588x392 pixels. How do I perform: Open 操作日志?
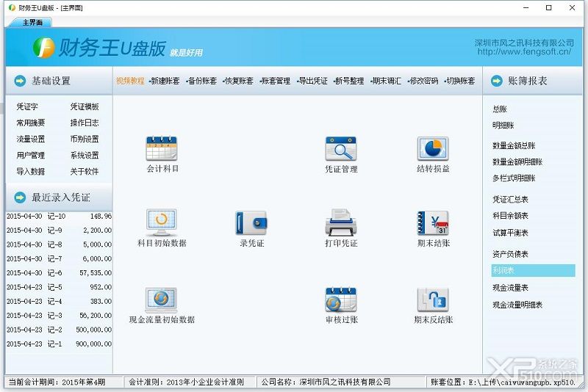coord(85,123)
